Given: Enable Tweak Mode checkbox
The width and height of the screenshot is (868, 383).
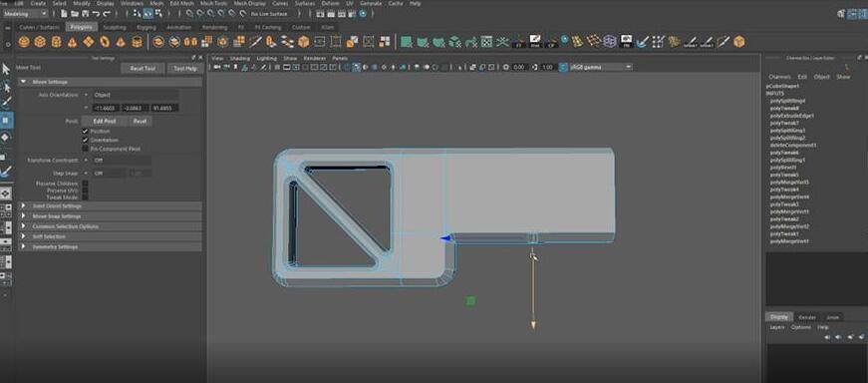Looking at the screenshot, I should click(x=85, y=196).
